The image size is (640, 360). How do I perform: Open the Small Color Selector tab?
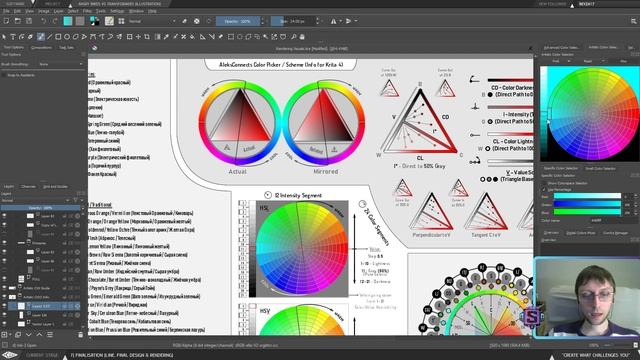point(600,168)
